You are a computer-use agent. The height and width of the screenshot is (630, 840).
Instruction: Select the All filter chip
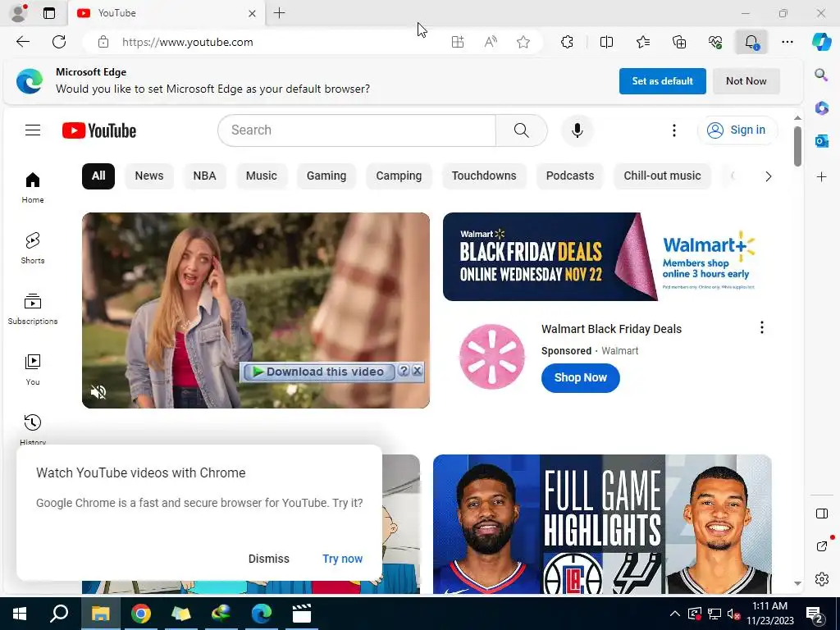pyautogui.click(x=98, y=176)
